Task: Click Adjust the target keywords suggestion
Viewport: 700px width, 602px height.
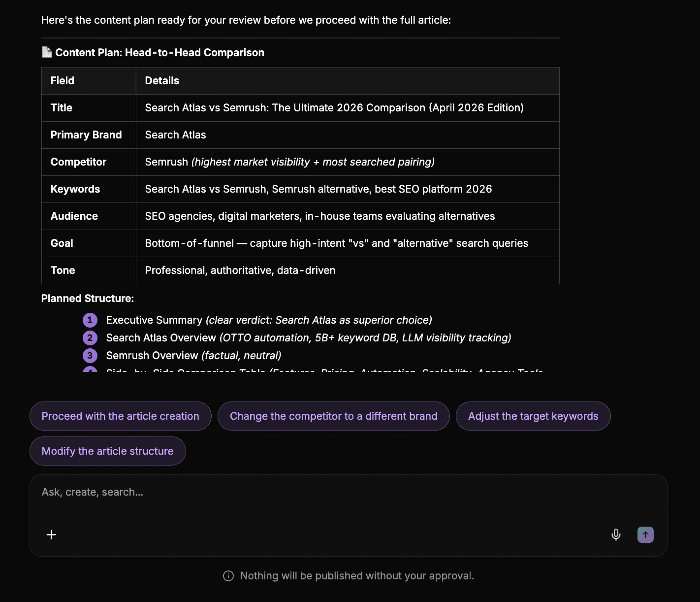Action: tap(533, 416)
